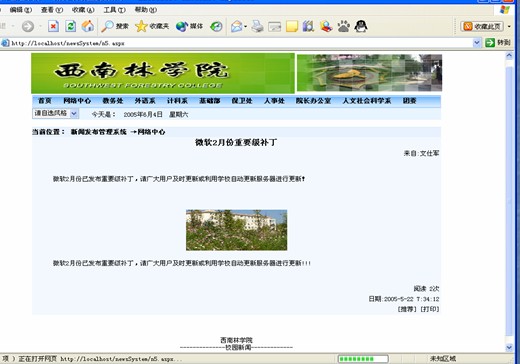This screenshot has width=520, height=364.
Task: Open the 查看(V) menu
Action: tap(52, 10)
